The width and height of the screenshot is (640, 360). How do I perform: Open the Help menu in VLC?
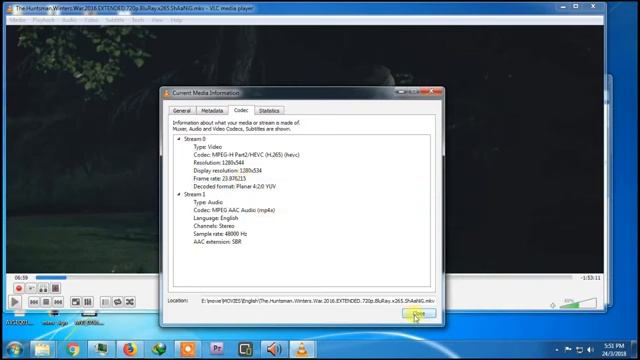pos(176,20)
